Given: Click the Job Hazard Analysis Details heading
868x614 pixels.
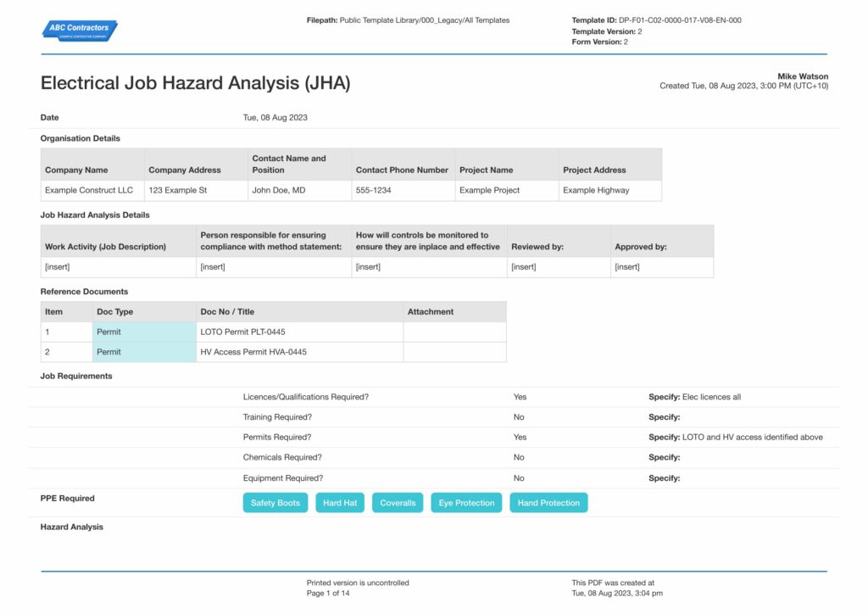Looking at the screenshot, I should [95, 215].
